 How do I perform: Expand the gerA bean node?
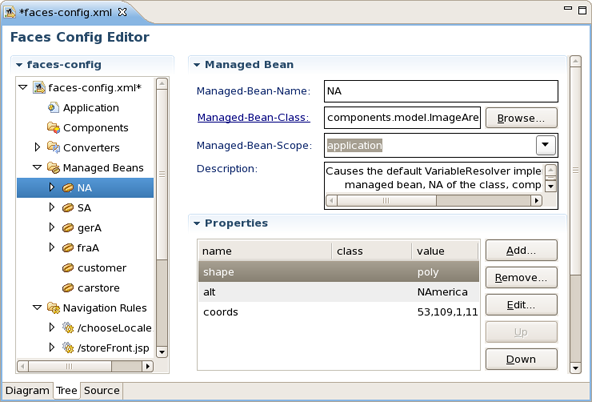52,227
